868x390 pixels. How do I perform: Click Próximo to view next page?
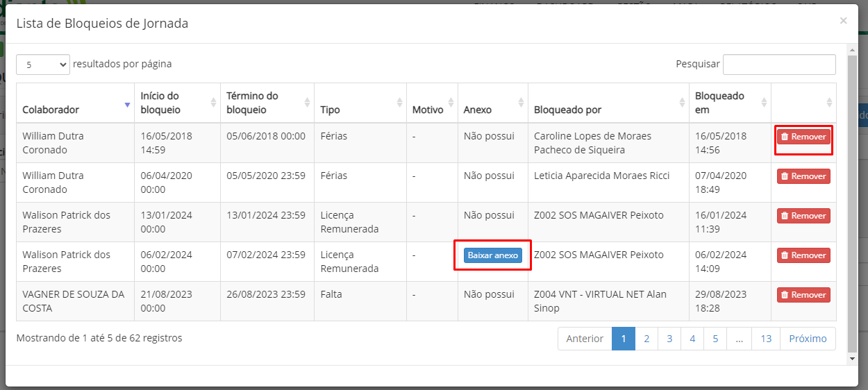tap(808, 339)
